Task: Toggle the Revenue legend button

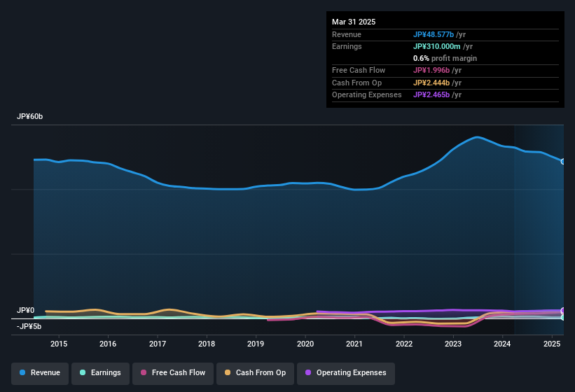Action: coord(40,373)
